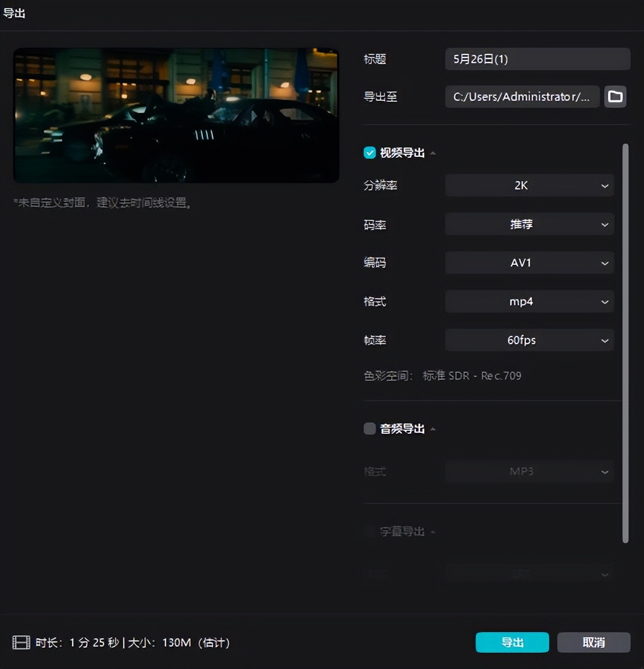Collapse the 音频导出 section chevron
This screenshot has height=669, width=644.
tap(433, 429)
